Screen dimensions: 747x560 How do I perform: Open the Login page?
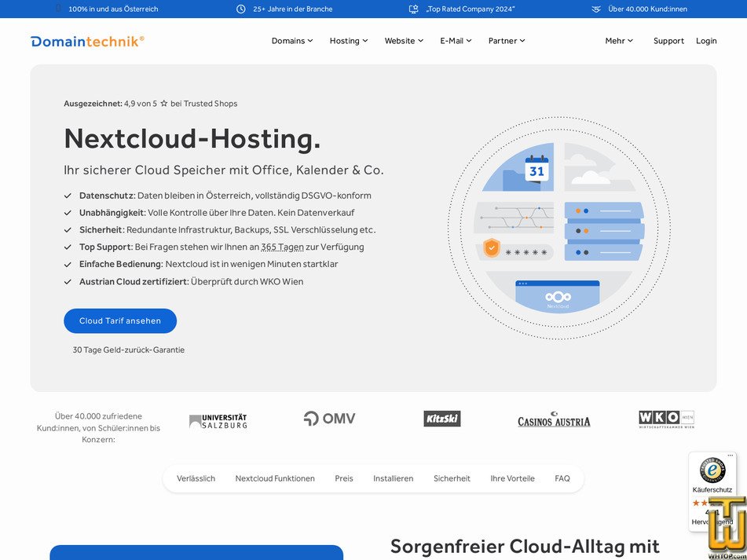point(706,41)
